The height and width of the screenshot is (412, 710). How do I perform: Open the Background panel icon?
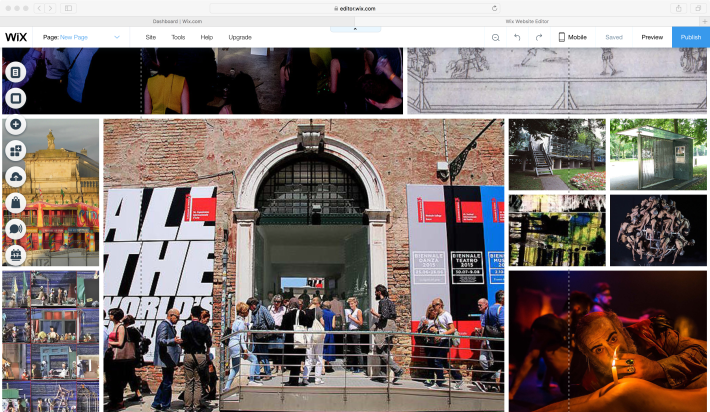15,98
